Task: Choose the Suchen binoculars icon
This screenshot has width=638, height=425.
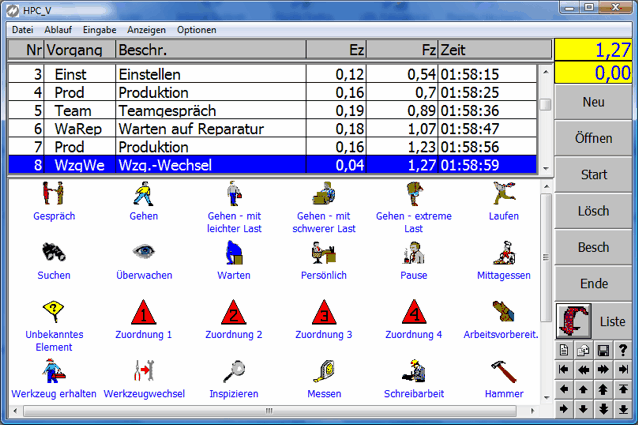Action: click(x=54, y=252)
